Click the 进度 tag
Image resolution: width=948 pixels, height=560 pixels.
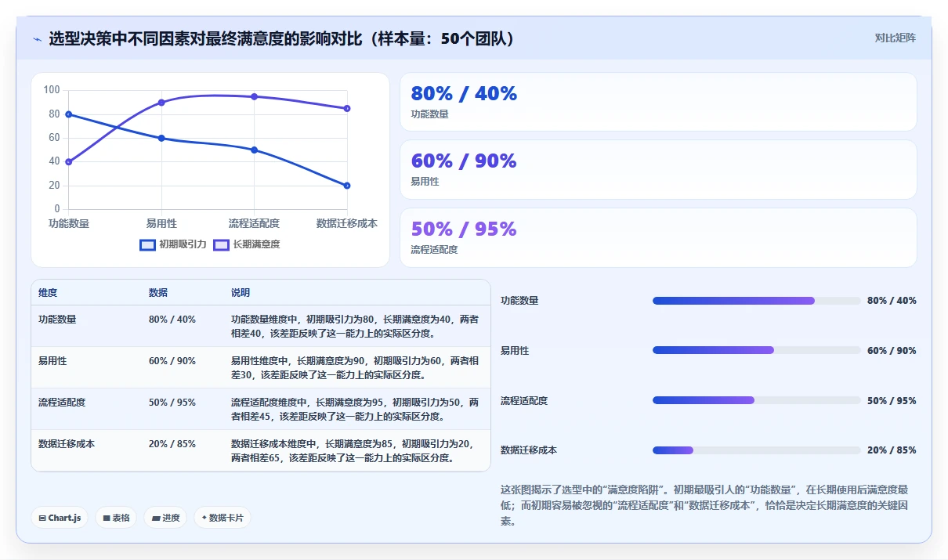click(x=165, y=518)
